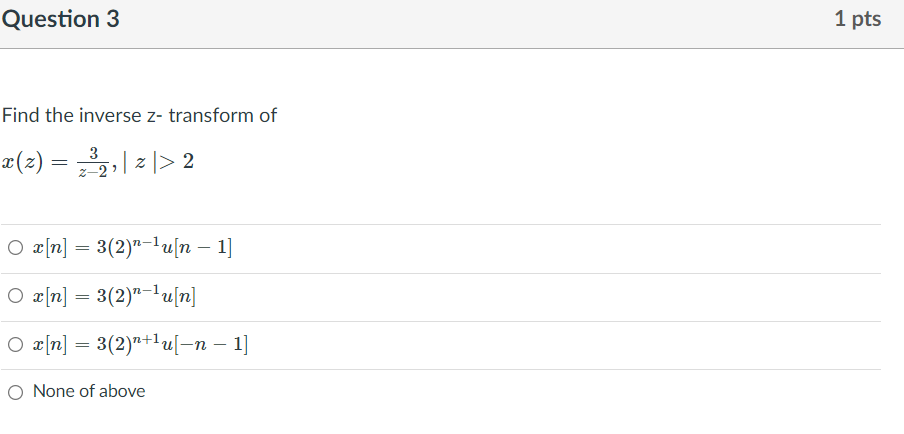Image resolution: width=904 pixels, height=434 pixels.
Task: Pick the radio button for 3(2)^(n+1)u[-n-1]
Action: [x=16, y=345]
